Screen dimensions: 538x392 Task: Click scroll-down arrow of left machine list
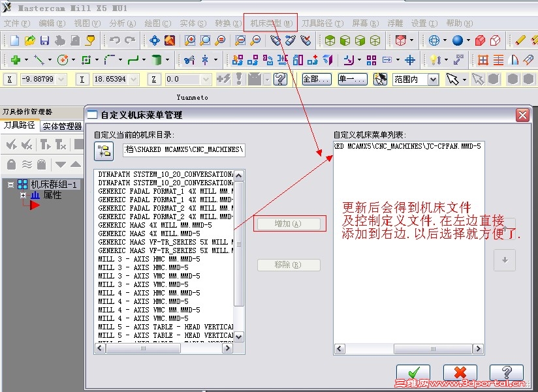(x=239, y=337)
